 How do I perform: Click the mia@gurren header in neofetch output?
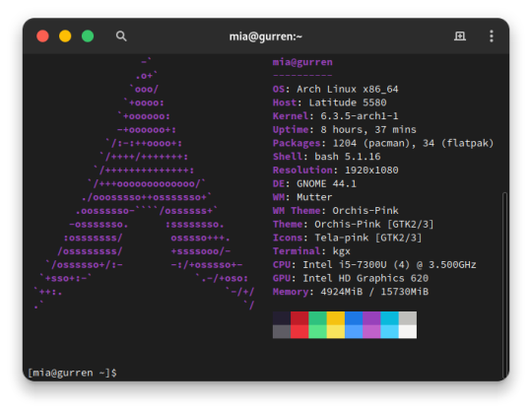pyautogui.click(x=302, y=62)
